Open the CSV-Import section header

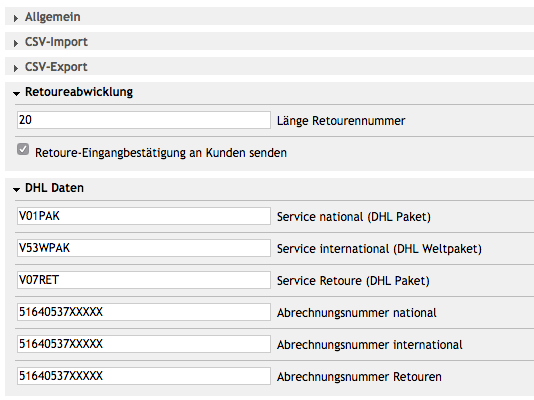point(269,41)
